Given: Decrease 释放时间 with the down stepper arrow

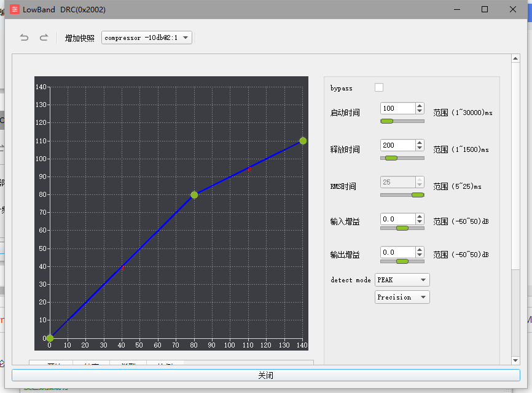Looking at the screenshot, I should click(420, 148).
